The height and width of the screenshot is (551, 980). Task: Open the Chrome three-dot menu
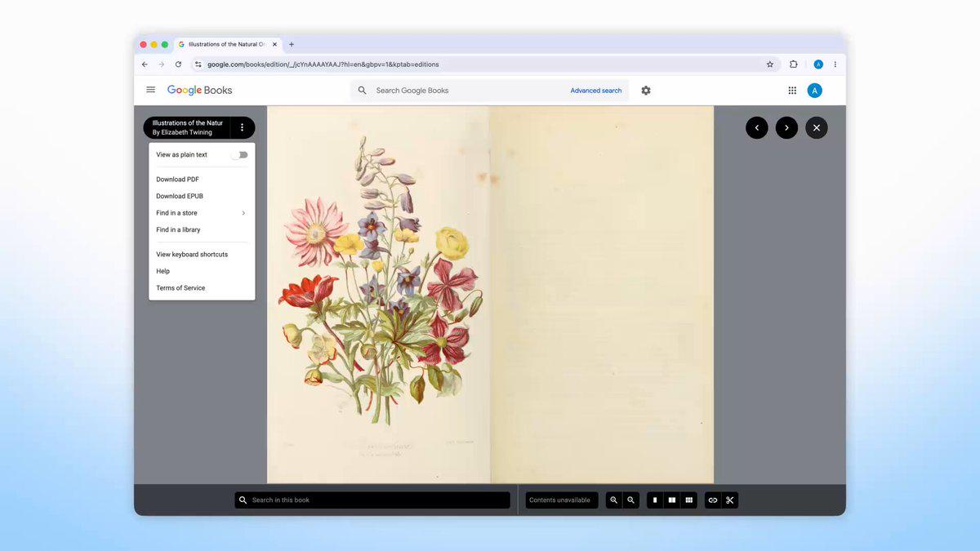[x=835, y=64]
